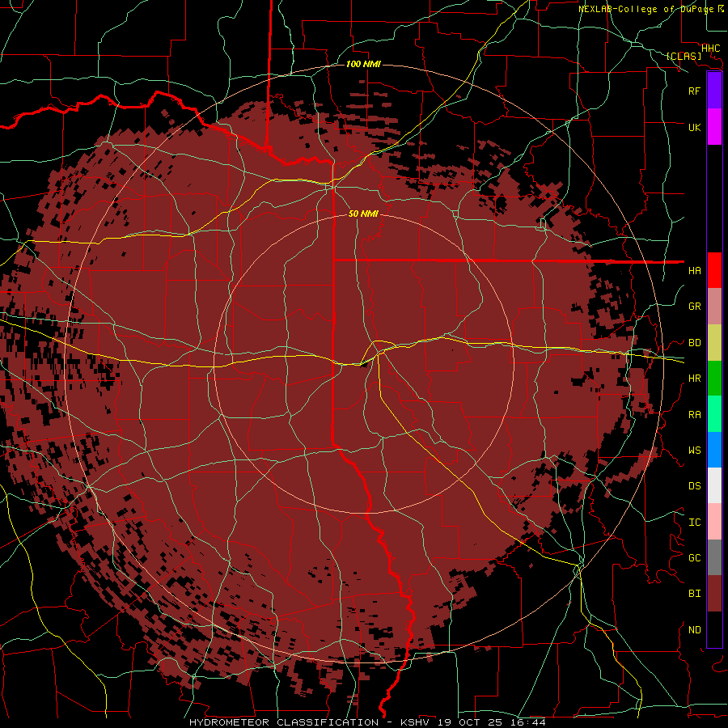Choose the DS white legend swatch
Screen dimensions: 728x728
pos(714,485)
